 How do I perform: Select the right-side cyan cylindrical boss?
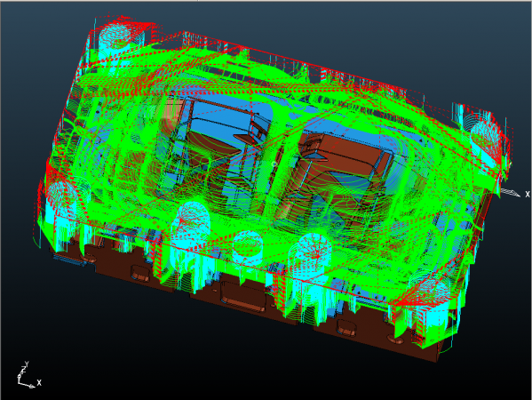point(486,137)
